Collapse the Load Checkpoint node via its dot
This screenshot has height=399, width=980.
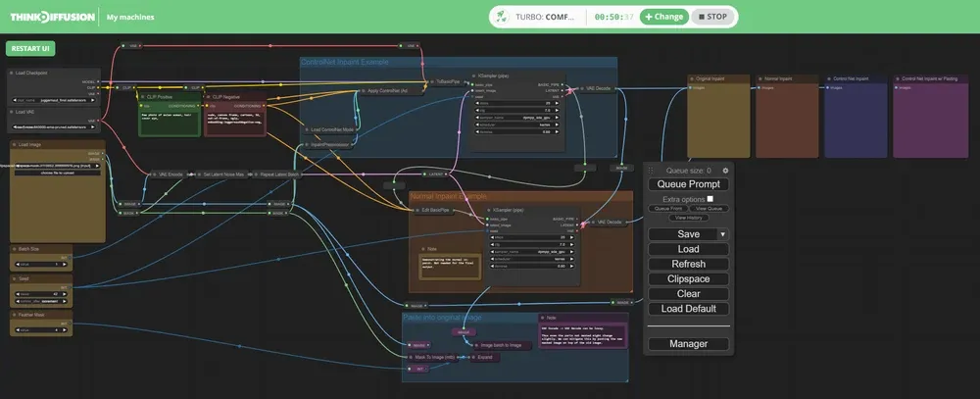12,74
